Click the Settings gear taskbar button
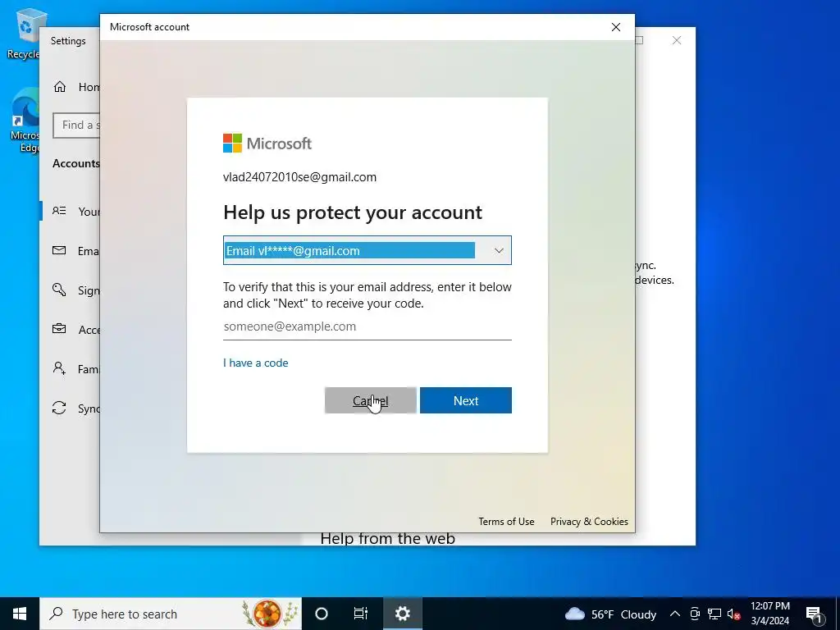840x630 pixels. (402, 614)
